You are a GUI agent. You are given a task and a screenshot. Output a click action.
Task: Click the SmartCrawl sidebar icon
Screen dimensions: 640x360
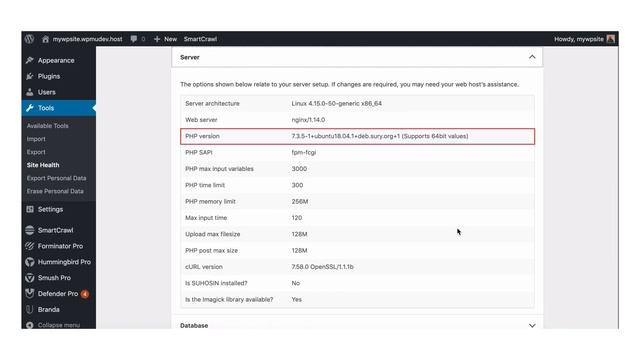click(x=29, y=230)
